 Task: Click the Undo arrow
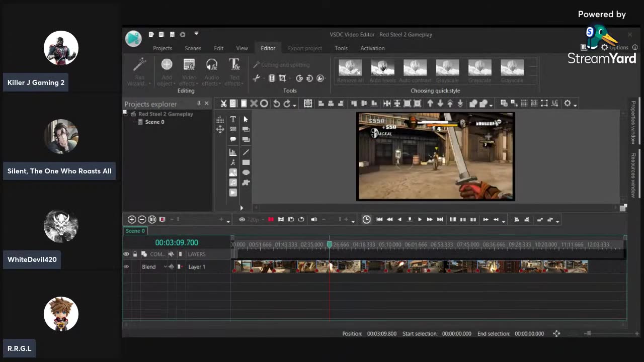276,104
